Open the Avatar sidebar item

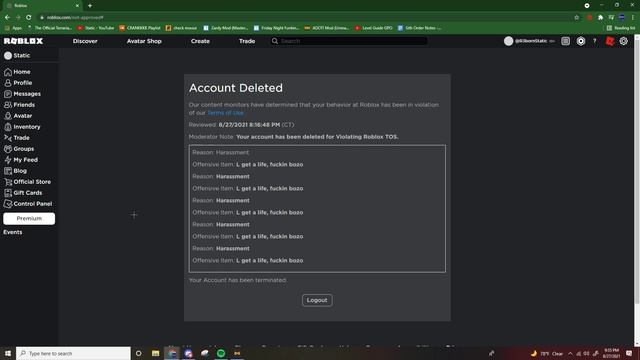coord(18,116)
